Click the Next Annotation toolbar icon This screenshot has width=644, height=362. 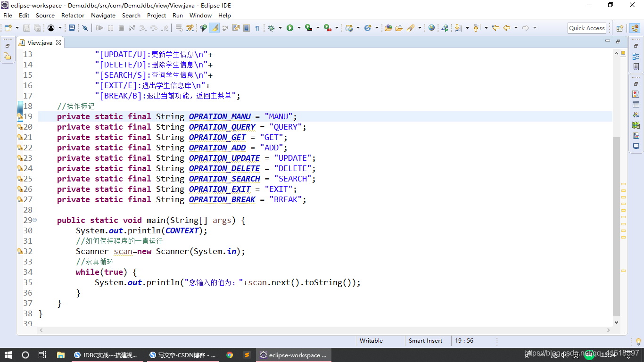click(x=458, y=28)
